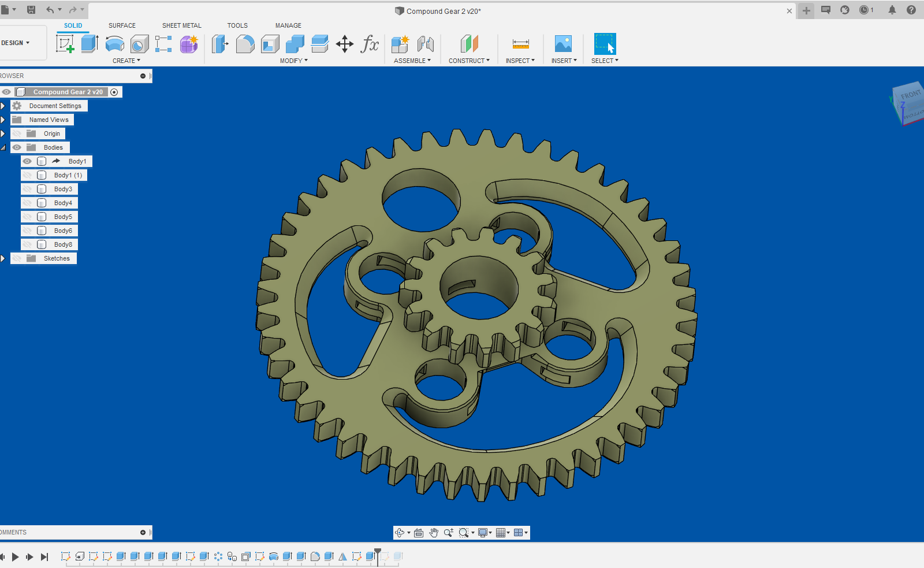Undo the last action
Viewport: 924px width, 568px height.
50,10
